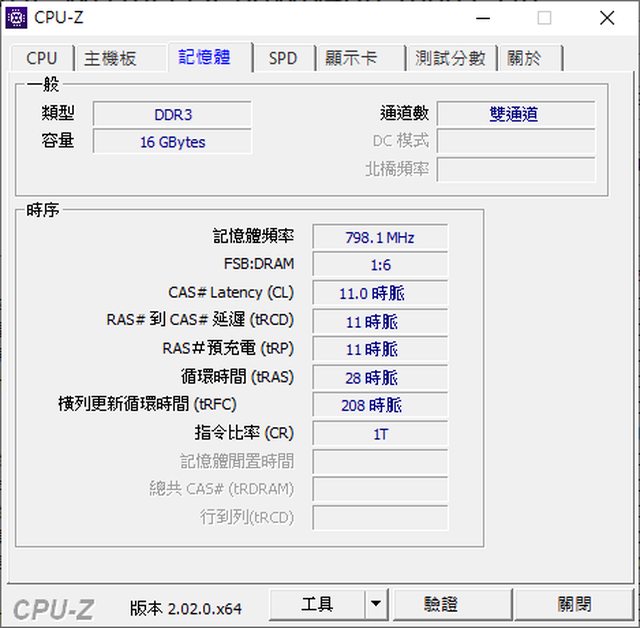Open the 顯示卡 tab
Screen dimensions: 640x628
(351, 58)
